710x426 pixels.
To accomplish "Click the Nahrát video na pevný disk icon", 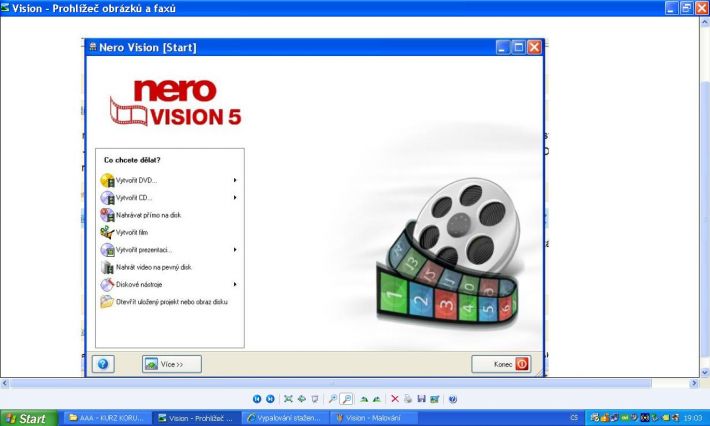I will tap(107, 267).
